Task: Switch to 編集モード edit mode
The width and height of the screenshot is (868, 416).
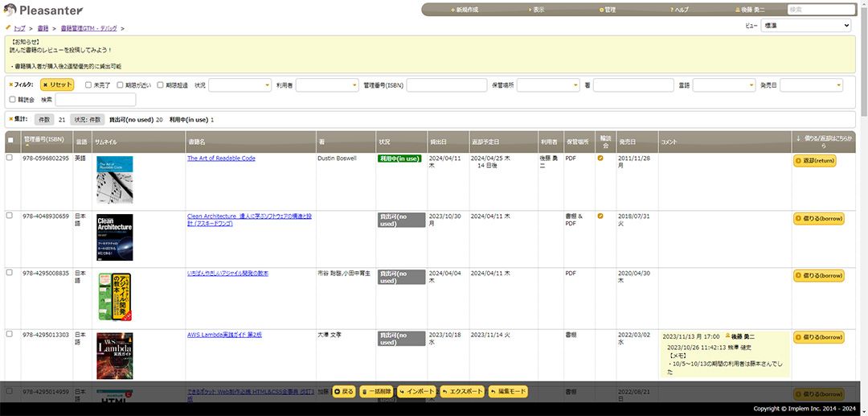Action: (509, 392)
